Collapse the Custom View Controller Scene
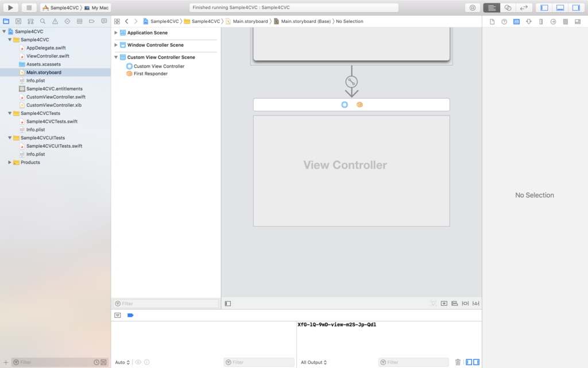Screen dimensions: 588x368 116,57
